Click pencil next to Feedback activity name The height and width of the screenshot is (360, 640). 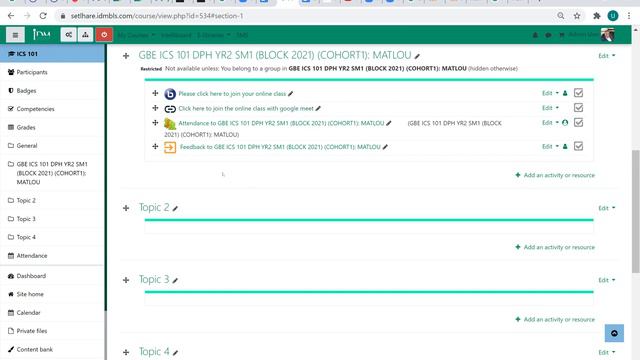click(385, 147)
